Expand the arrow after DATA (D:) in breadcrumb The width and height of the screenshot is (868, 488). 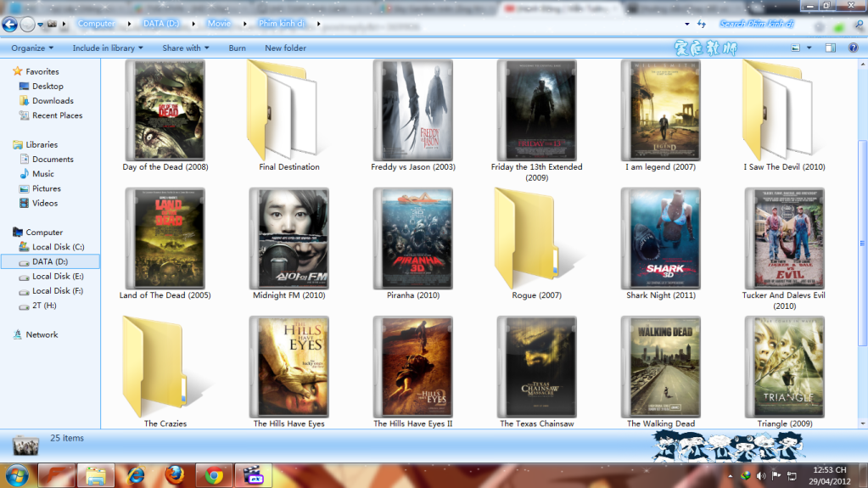click(x=193, y=24)
